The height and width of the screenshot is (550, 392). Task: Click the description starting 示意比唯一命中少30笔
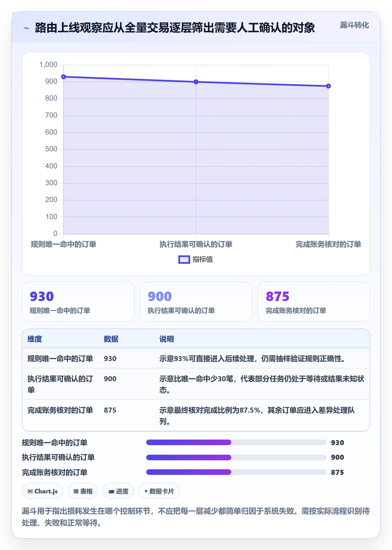[262, 384]
